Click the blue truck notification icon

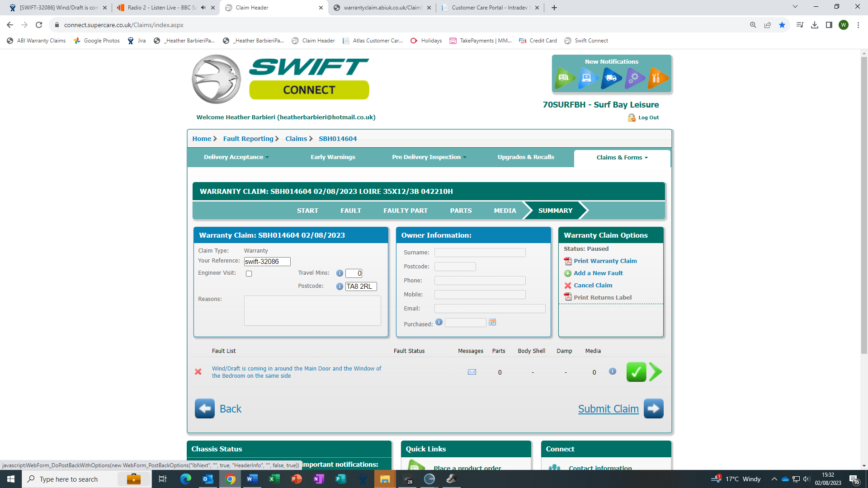tap(611, 78)
